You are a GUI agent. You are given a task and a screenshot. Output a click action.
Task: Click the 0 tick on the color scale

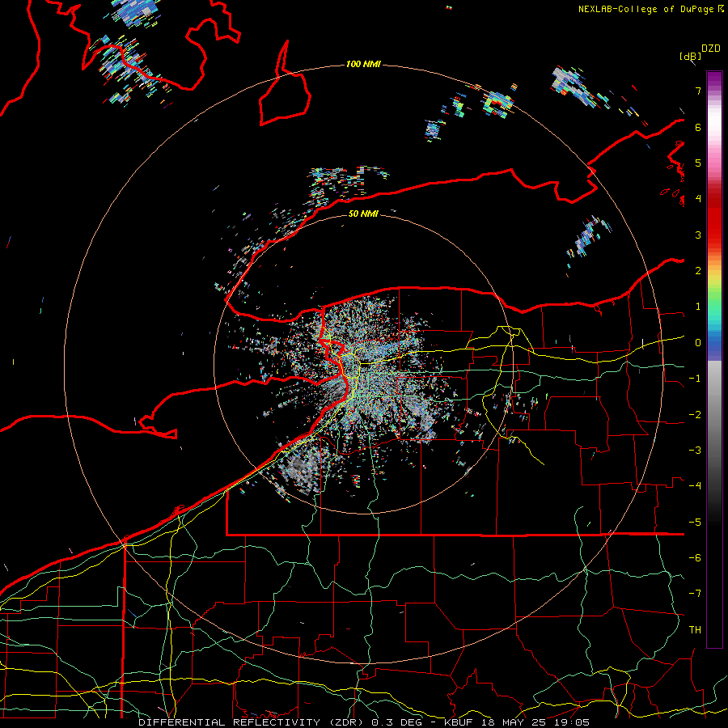click(x=698, y=343)
